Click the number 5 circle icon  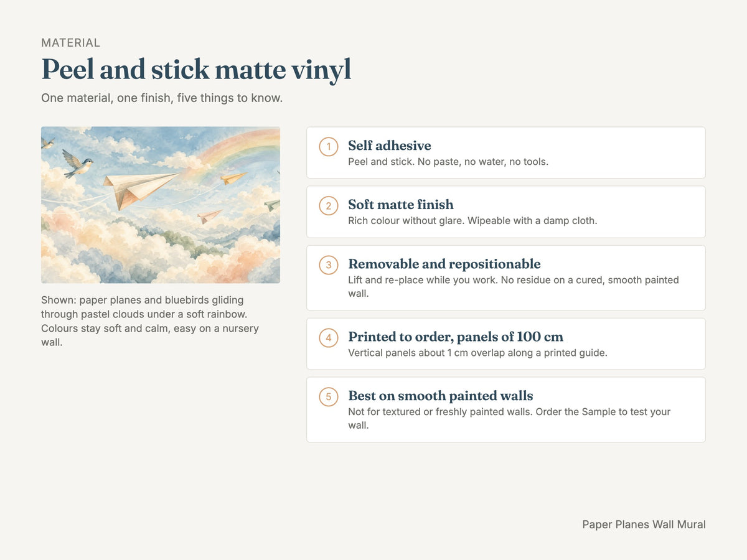pyautogui.click(x=329, y=397)
